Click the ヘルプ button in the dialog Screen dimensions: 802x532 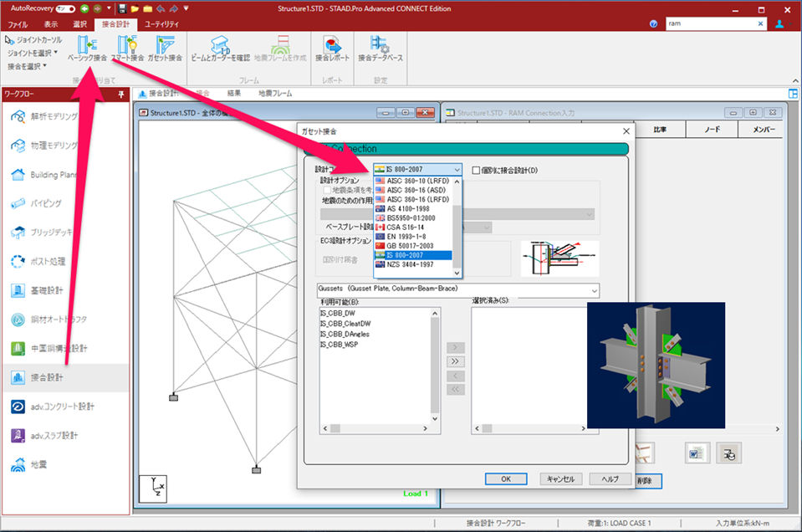610,479
